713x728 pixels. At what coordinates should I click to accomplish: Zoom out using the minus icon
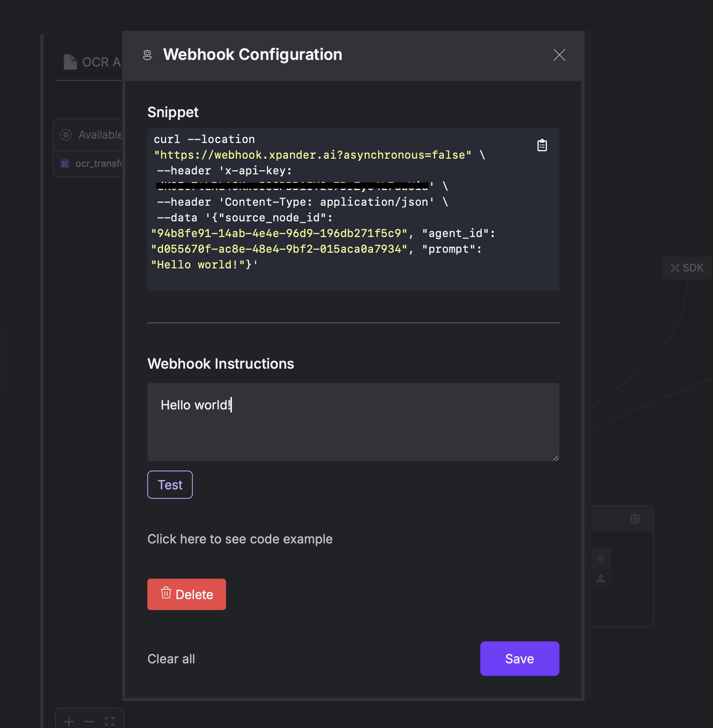(x=89, y=721)
